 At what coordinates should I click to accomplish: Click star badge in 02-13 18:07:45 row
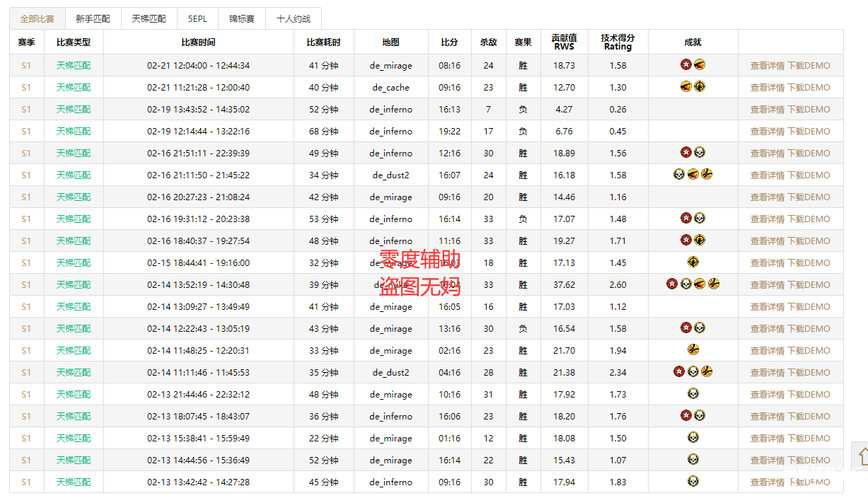pos(686,416)
